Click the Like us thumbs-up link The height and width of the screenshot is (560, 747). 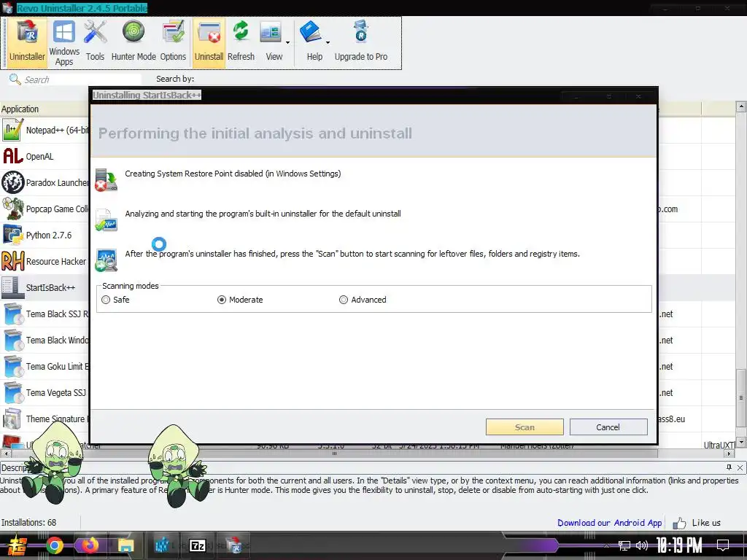click(x=697, y=523)
